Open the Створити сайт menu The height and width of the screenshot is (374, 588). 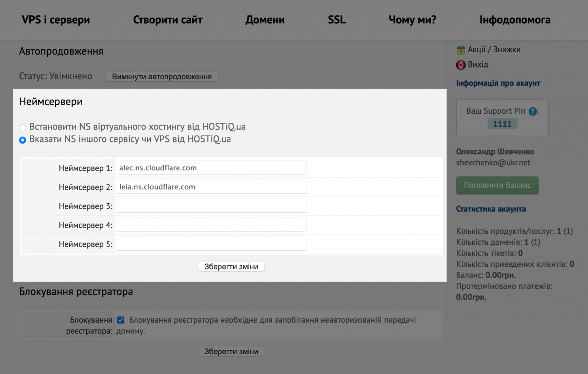click(168, 20)
